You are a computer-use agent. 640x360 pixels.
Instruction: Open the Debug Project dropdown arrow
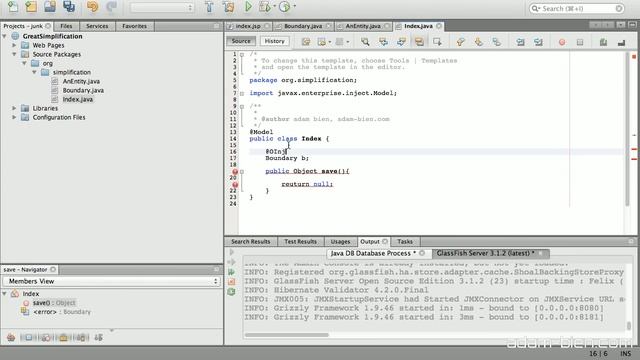click(274, 7)
